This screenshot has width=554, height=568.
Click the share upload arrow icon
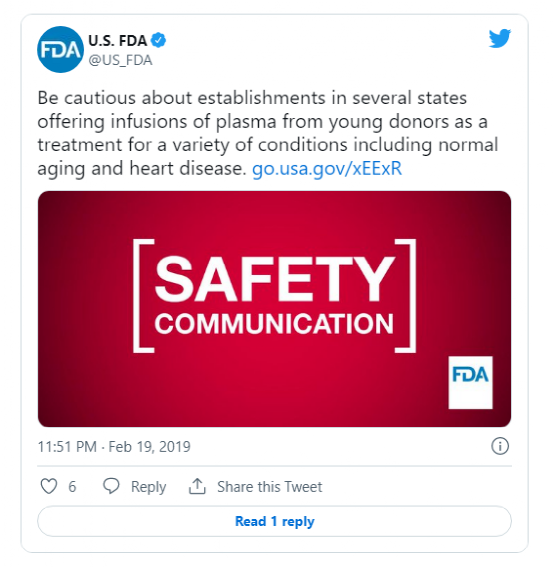click(x=197, y=486)
